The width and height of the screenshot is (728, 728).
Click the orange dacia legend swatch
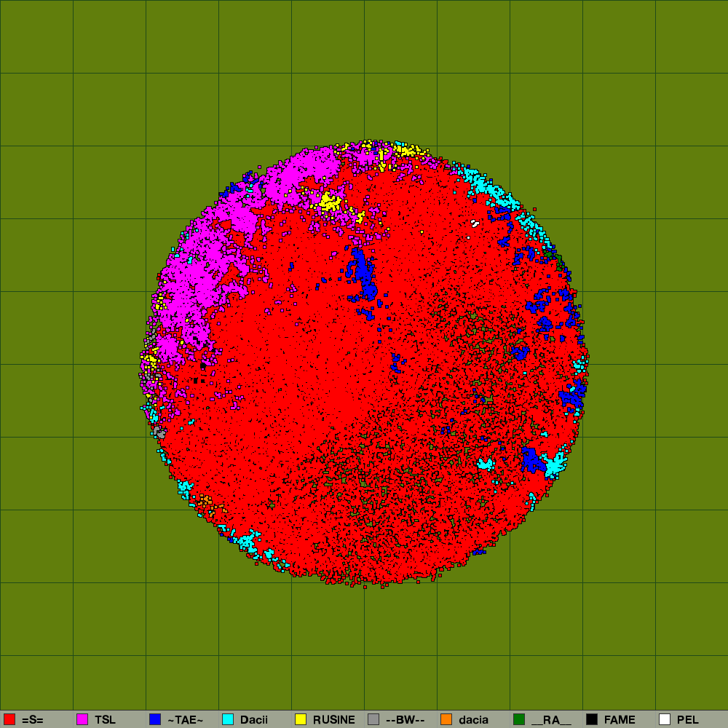(446, 719)
